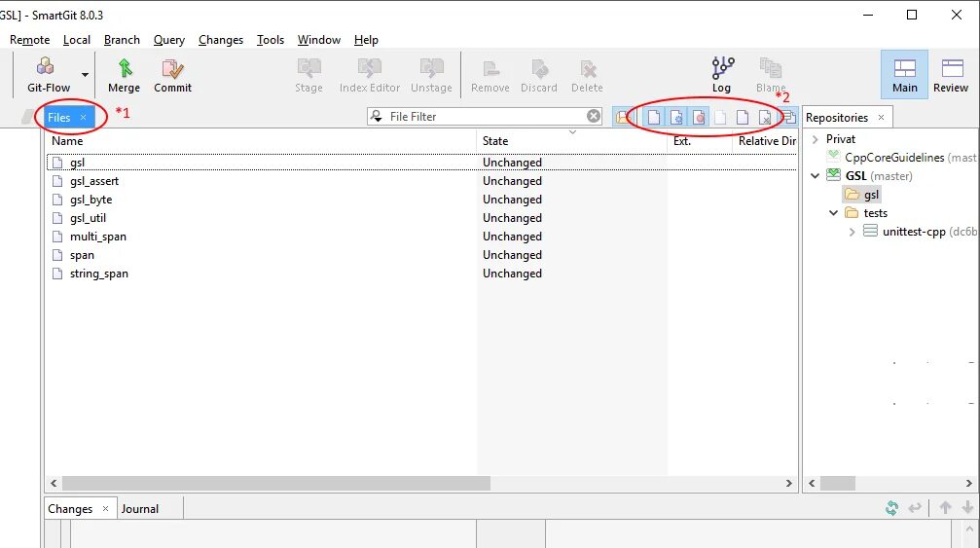Image resolution: width=980 pixels, height=548 pixels.
Task: Expand the Privat repository group
Action: click(815, 139)
